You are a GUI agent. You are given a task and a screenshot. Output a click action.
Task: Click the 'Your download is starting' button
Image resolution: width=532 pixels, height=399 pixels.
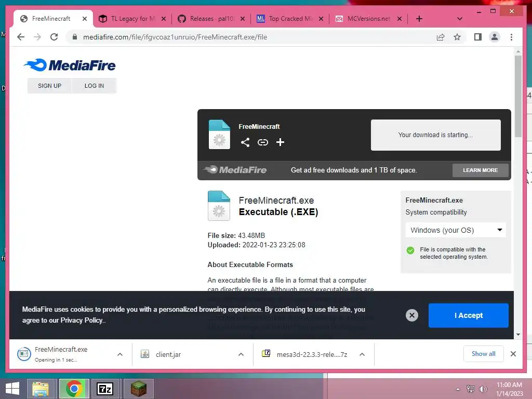click(436, 135)
